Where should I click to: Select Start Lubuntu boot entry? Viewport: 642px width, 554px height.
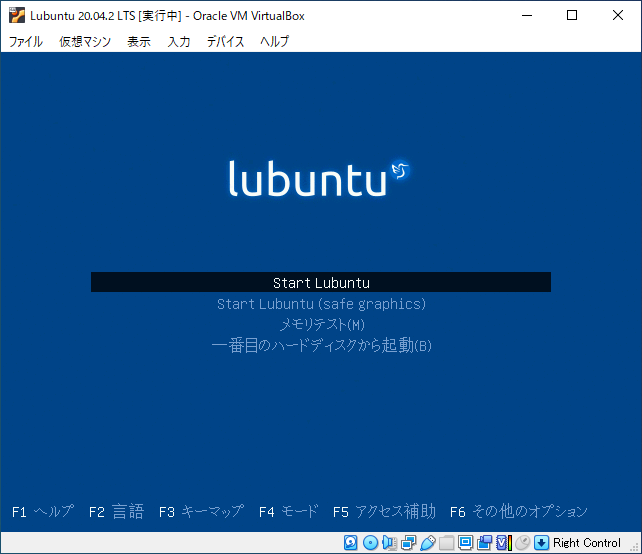[321, 282]
